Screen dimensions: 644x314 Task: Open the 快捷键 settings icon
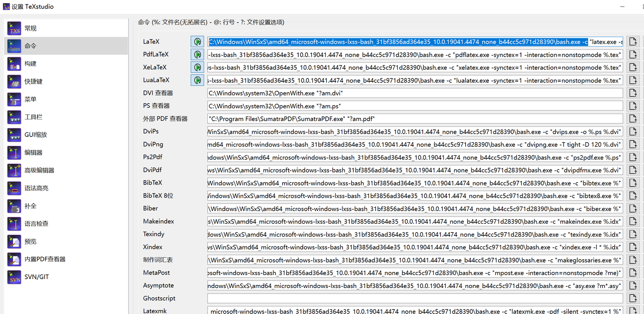click(x=14, y=81)
